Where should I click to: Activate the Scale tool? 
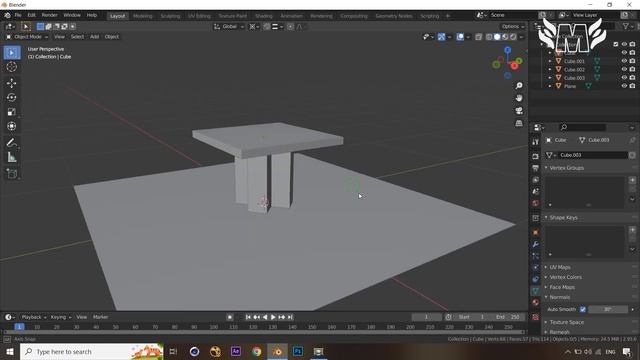tap(11, 112)
